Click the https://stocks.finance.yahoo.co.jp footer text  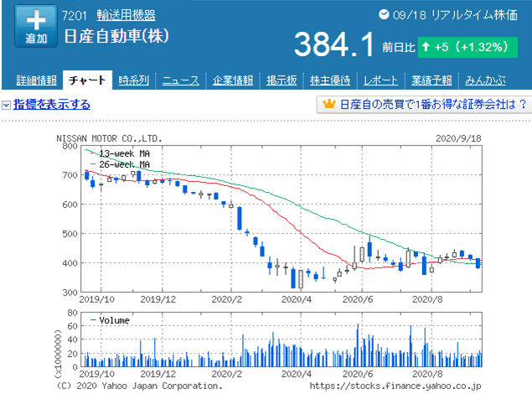(395, 386)
